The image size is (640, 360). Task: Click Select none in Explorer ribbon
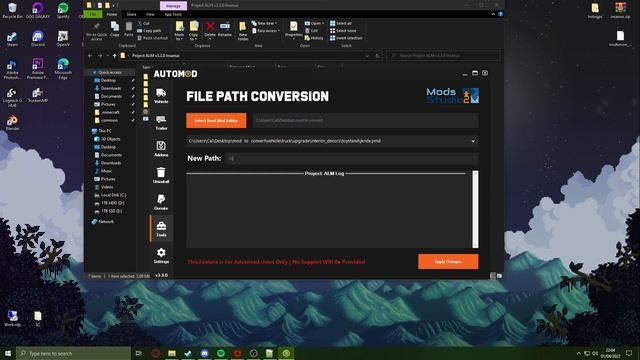343,31
